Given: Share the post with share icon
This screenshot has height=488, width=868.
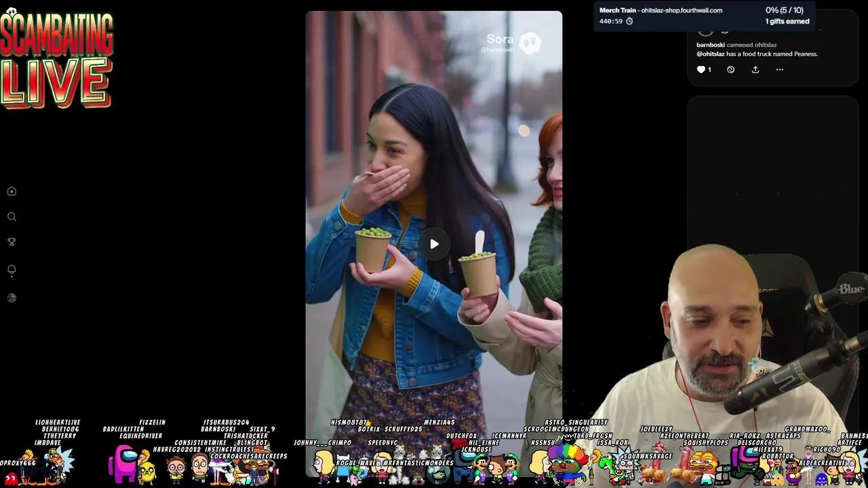Looking at the screenshot, I should [x=755, y=69].
